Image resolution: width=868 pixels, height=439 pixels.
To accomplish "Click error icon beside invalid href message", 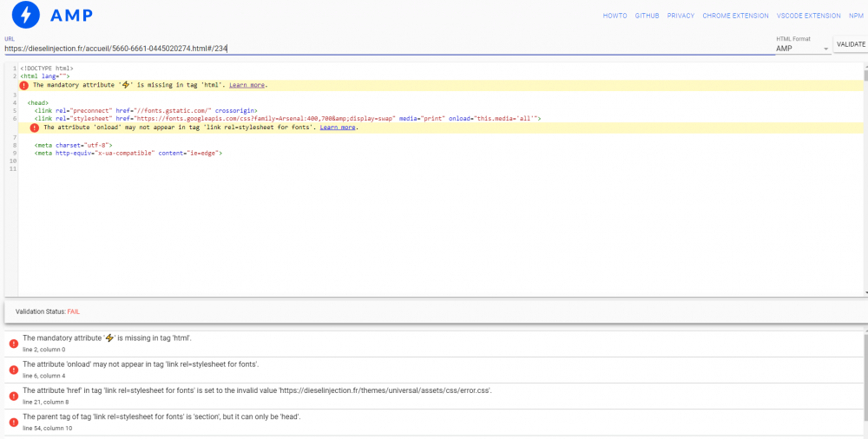I will (x=14, y=396).
